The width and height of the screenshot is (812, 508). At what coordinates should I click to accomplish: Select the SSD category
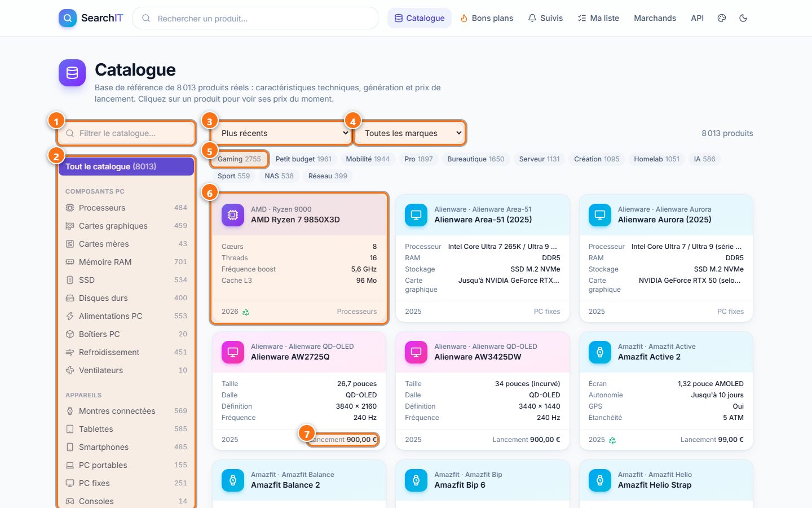click(126, 280)
